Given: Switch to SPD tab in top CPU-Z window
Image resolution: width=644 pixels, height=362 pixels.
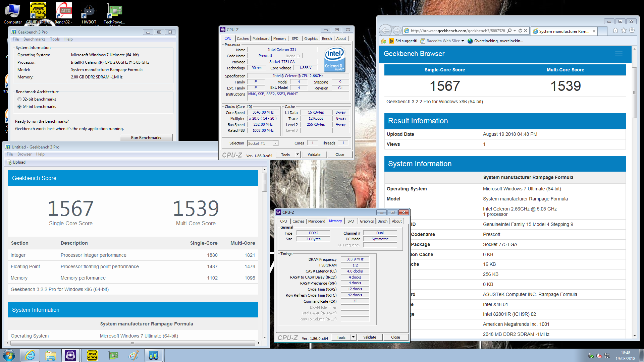Looking at the screenshot, I should coord(295,39).
